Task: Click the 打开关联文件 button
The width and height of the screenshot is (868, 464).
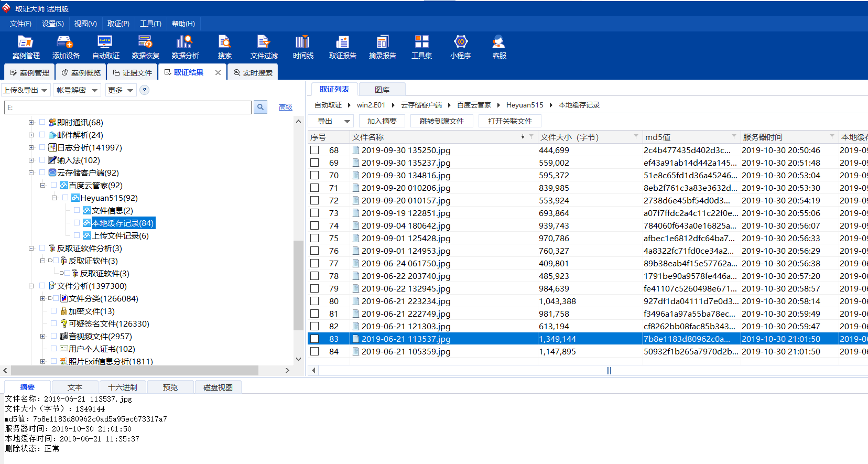Action: [510, 121]
